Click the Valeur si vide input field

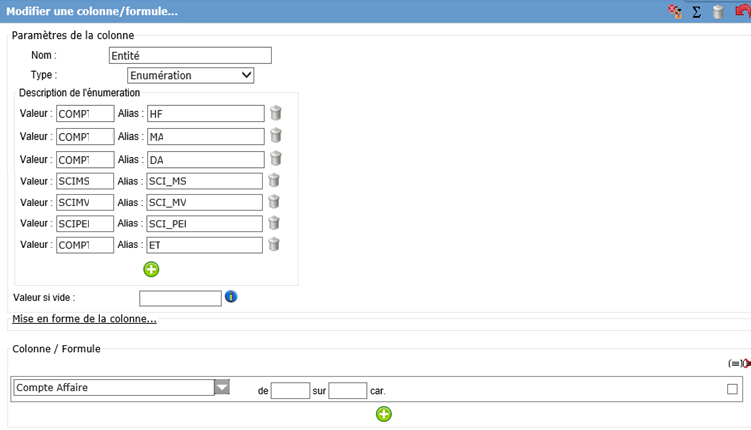pos(180,298)
